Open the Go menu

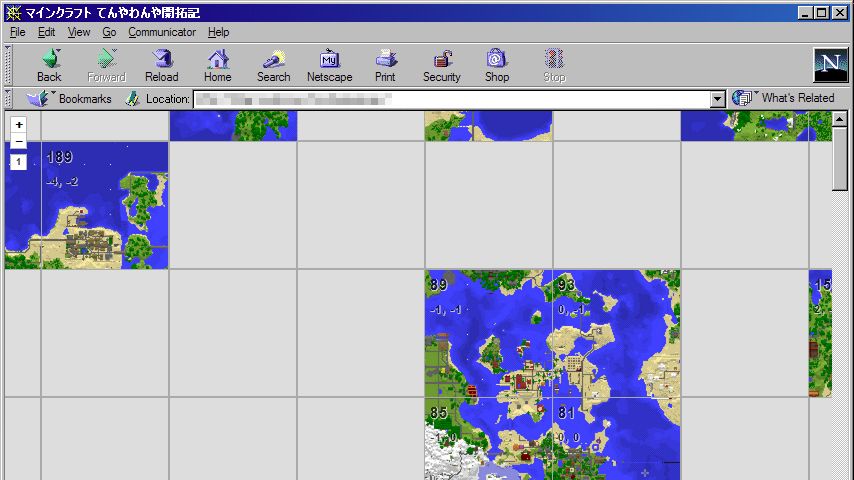(x=109, y=32)
